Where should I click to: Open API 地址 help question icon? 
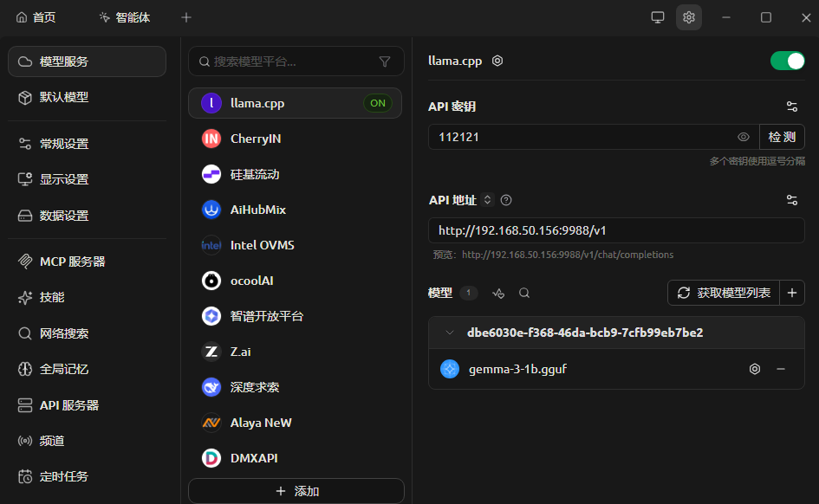(x=506, y=200)
